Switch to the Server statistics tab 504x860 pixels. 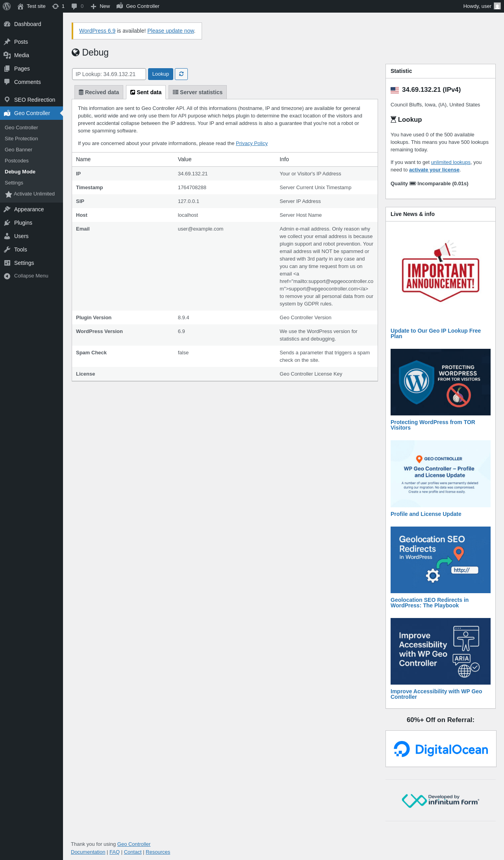click(x=198, y=92)
